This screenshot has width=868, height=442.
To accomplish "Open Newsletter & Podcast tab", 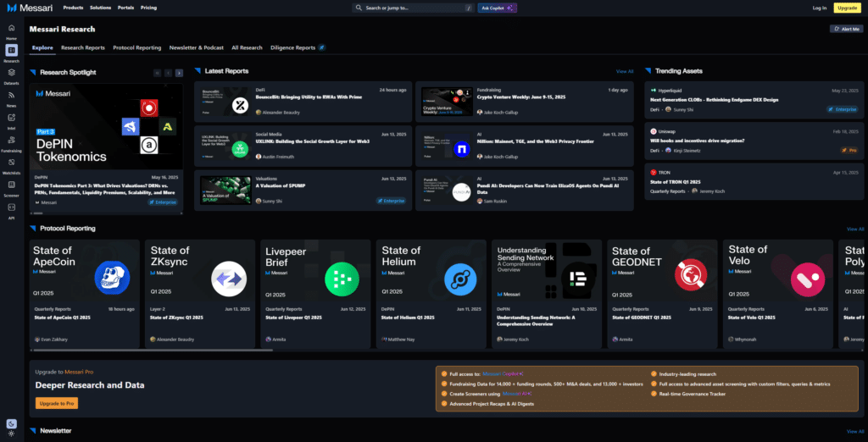I will click(197, 47).
